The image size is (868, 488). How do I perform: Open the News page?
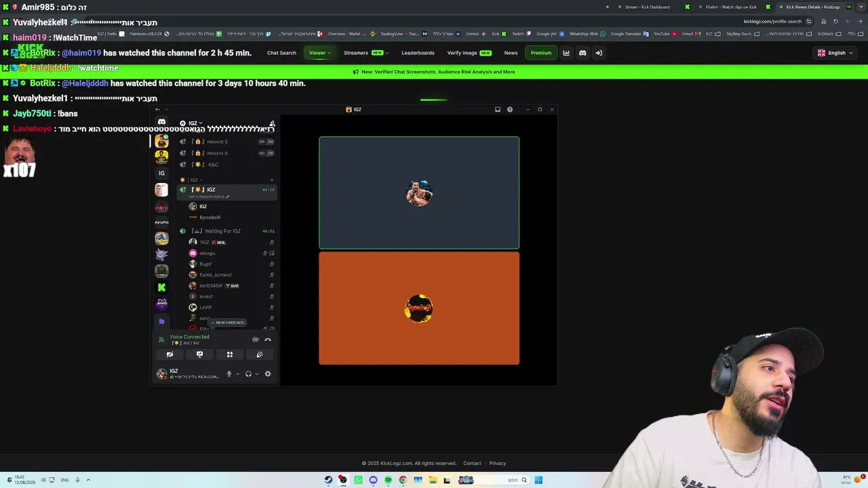(511, 53)
